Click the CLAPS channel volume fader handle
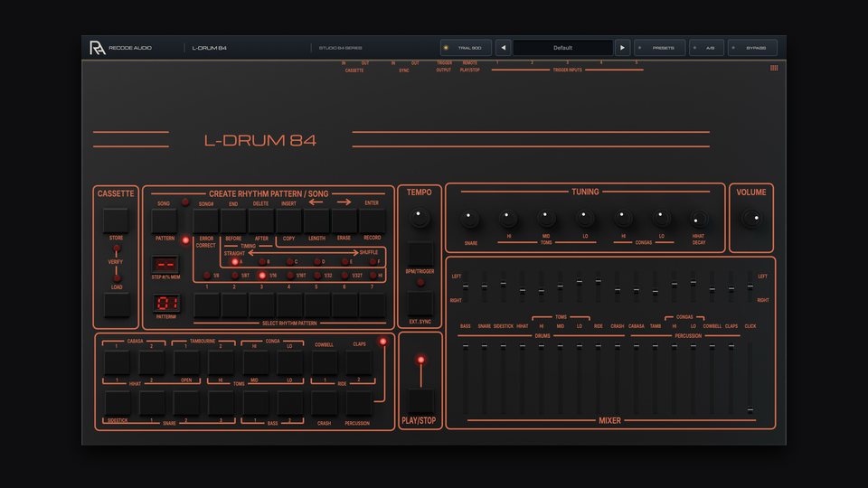Image resolution: width=868 pixels, height=488 pixels. [731, 346]
